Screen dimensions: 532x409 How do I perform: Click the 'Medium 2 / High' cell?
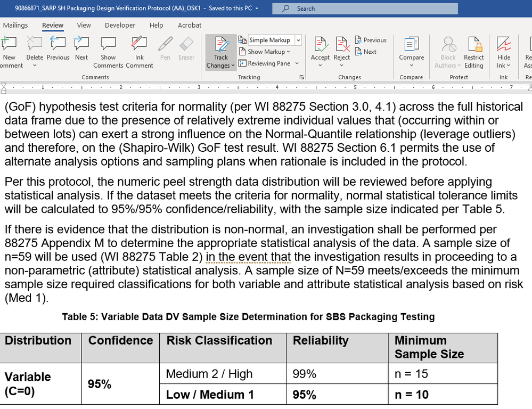[x=223, y=374]
